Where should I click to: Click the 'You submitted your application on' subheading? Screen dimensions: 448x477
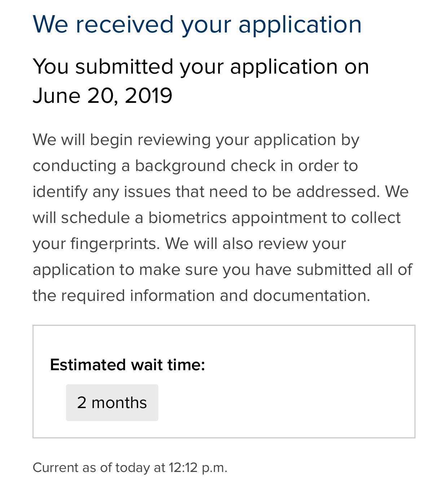(x=201, y=67)
